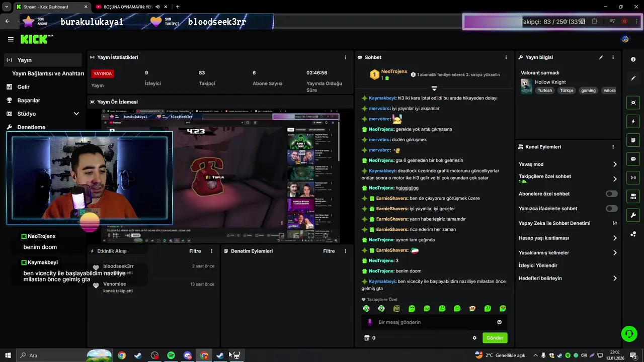
Task: Click the purple microphone icon in chat input
Action: click(x=370, y=322)
